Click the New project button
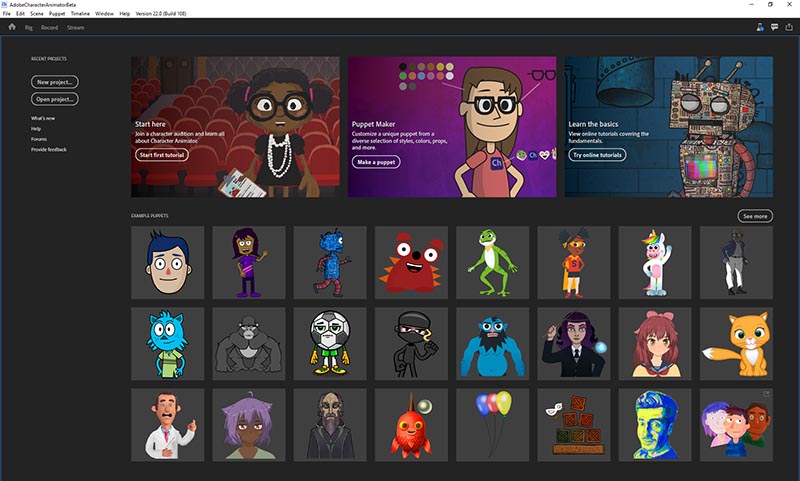Image resolution: width=800 pixels, height=481 pixels. (55, 82)
